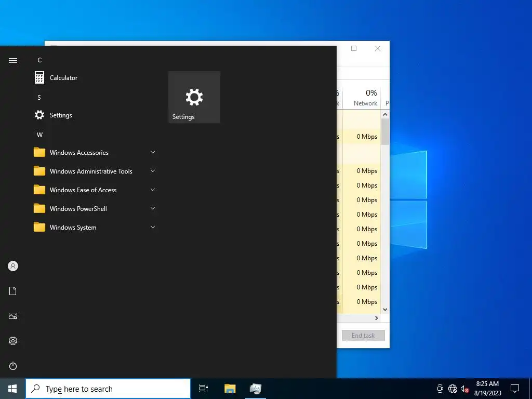The image size is (532, 399).
Task: Click scroll-up arrow in Task Manager
Action: click(385, 114)
